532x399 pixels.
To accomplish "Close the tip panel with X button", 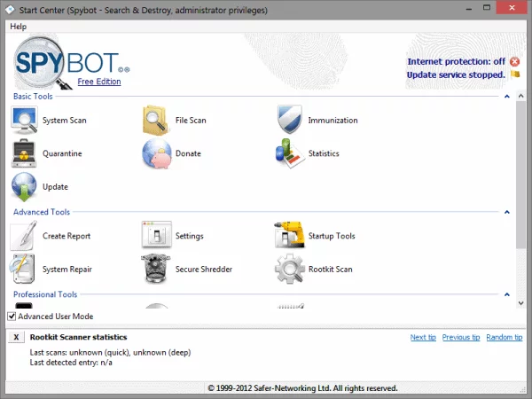I will (x=16, y=338).
